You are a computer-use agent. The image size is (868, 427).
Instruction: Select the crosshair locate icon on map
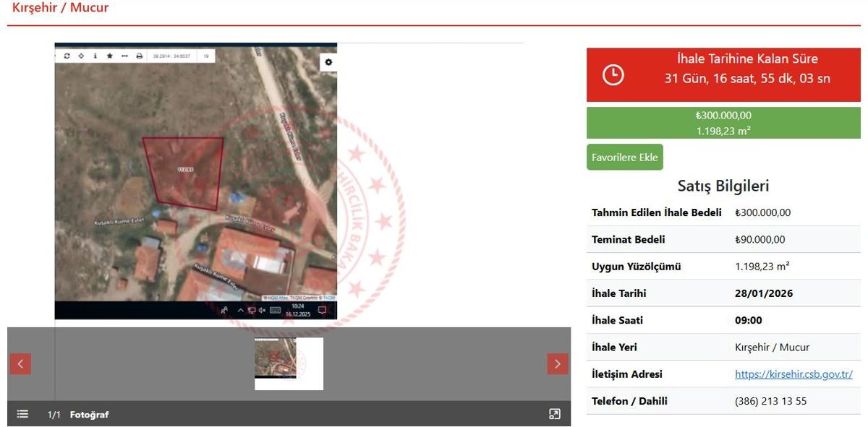(x=81, y=56)
